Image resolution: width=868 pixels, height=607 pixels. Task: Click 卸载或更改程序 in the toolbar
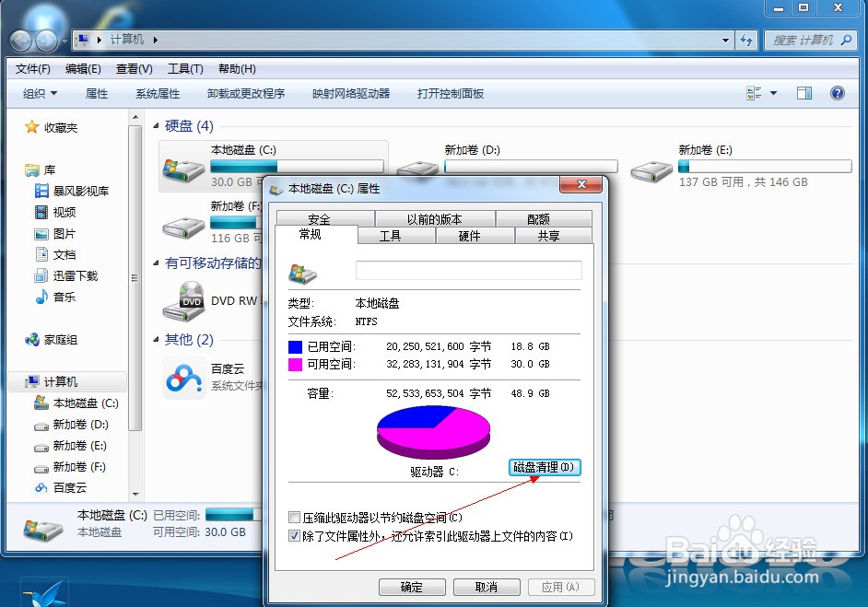tap(246, 94)
